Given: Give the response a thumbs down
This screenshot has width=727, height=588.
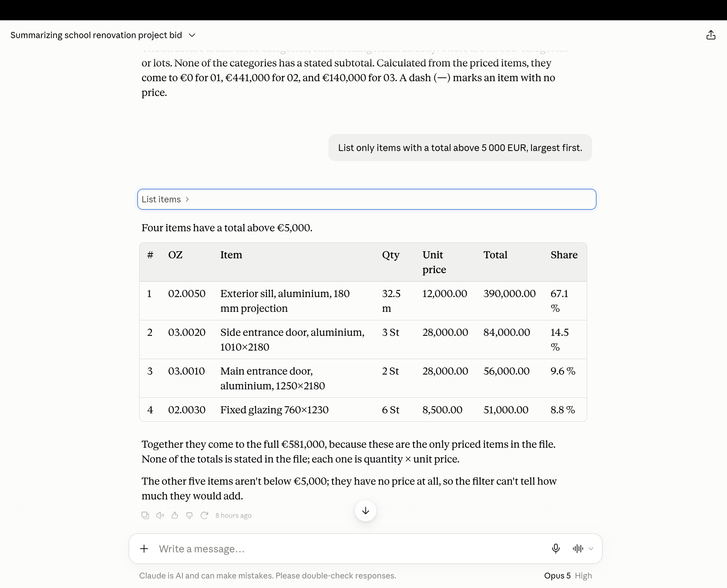Looking at the screenshot, I should click(x=190, y=515).
